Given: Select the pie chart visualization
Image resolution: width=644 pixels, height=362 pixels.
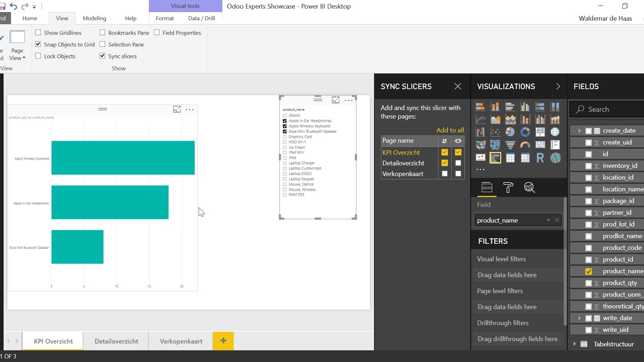Looking at the screenshot, I should [x=510, y=132].
